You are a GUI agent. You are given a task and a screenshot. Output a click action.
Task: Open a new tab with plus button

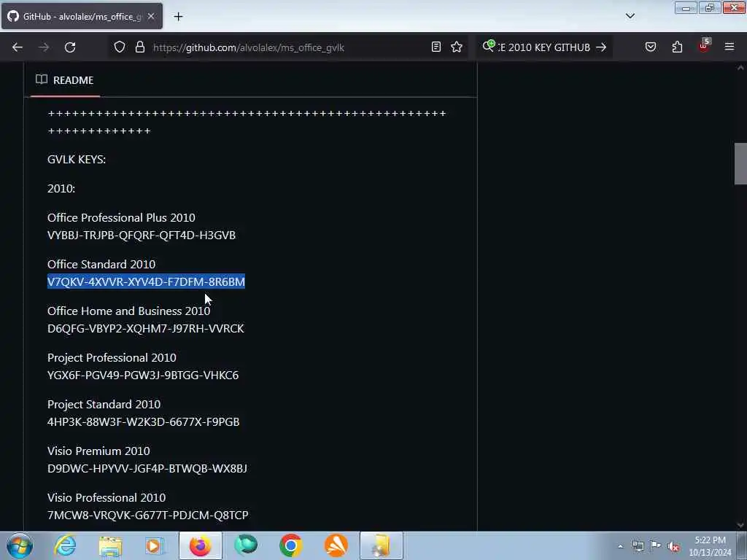coord(178,17)
